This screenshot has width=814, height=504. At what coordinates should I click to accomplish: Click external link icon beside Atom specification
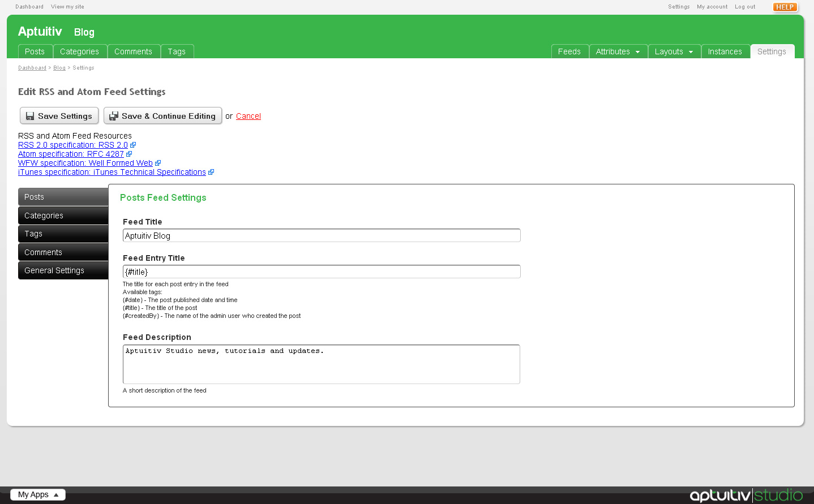tap(129, 154)
